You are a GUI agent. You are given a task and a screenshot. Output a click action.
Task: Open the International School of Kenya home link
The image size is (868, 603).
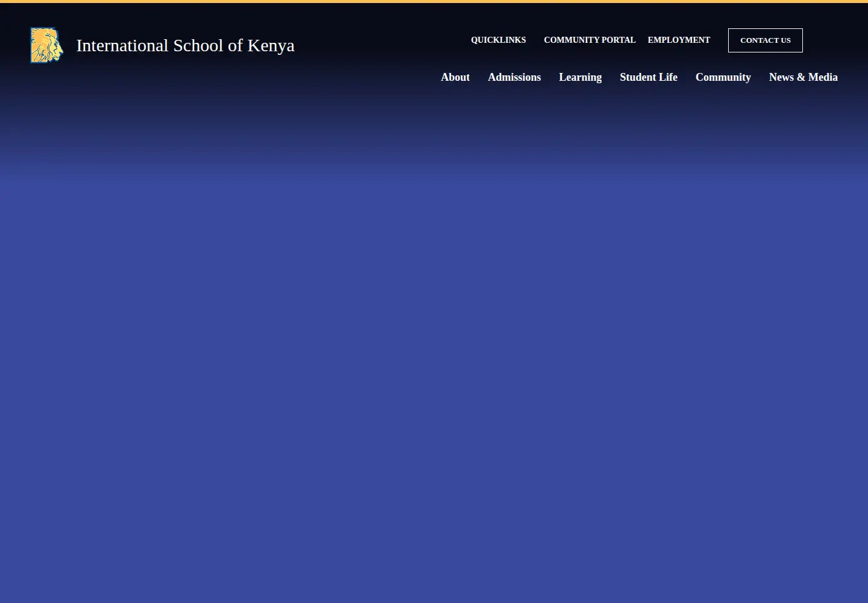click(185, 45)
